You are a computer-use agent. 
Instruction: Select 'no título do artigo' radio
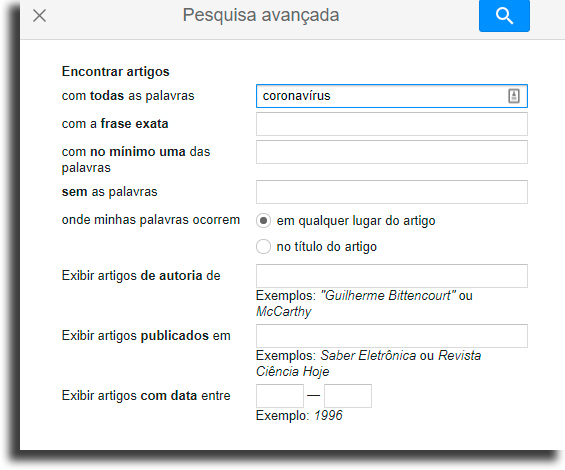(x=263, y=247)
